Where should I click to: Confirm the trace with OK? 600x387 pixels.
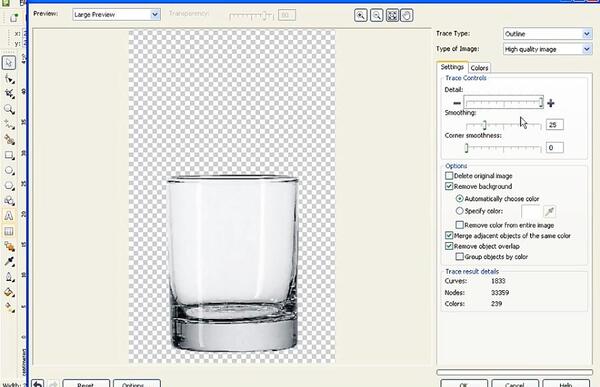(x=464, y=383)
